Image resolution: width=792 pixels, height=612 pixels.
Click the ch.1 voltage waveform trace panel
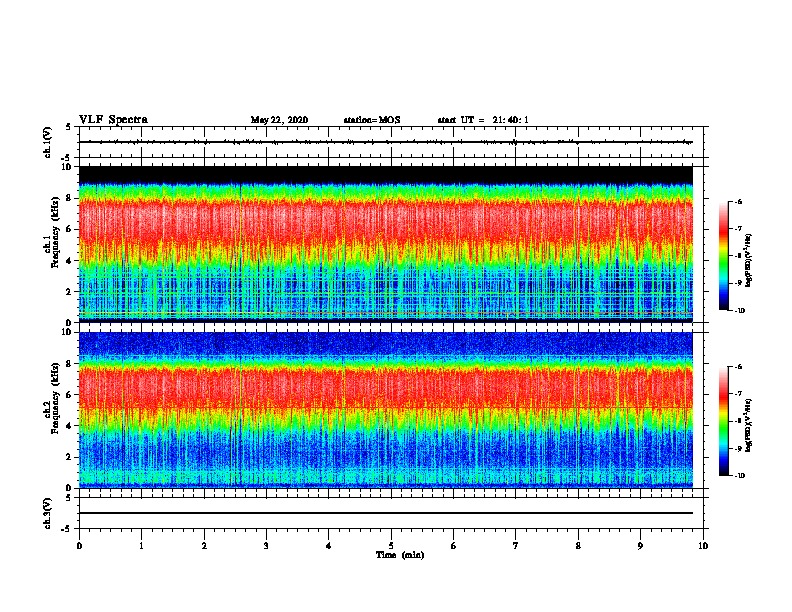(x=391, y=142)
